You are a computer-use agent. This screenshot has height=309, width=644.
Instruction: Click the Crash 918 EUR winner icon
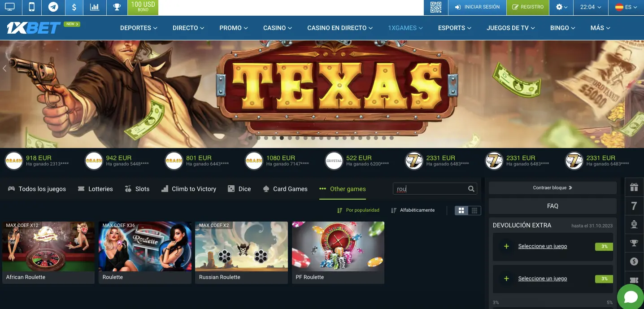pyautogui.click(x=14, y=161)
